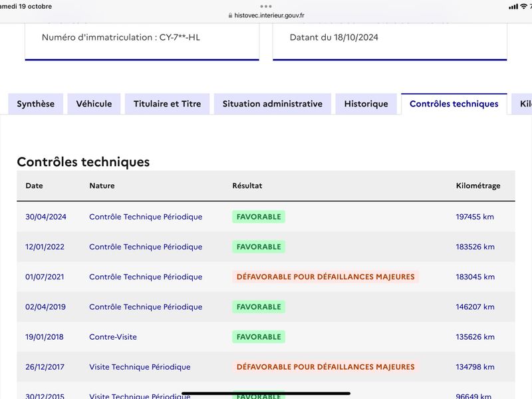Click Contrôle Technique Périodique for 30/04/2024
This screenshot has height=399, width=532.
tap(146, 217)
